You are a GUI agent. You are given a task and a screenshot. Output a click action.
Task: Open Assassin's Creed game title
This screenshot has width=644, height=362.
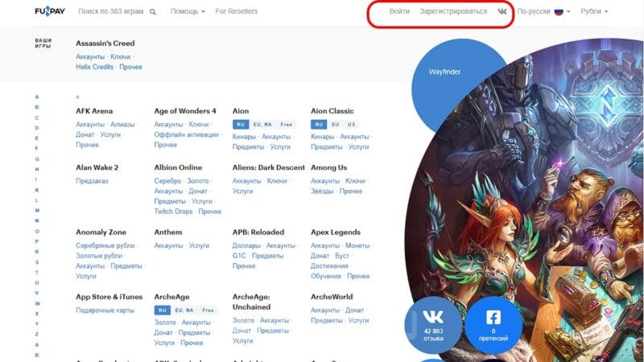click(105, 43)
